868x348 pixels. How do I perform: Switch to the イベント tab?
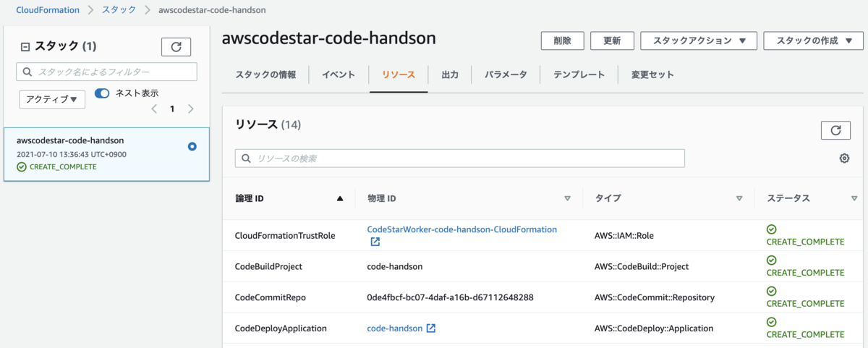(x=339, y=75)
